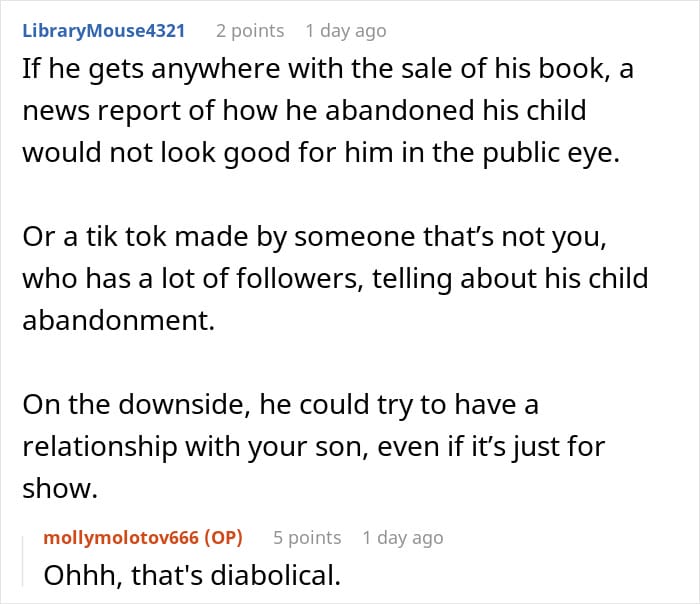Click the "2 points" score label

[250, 30]
